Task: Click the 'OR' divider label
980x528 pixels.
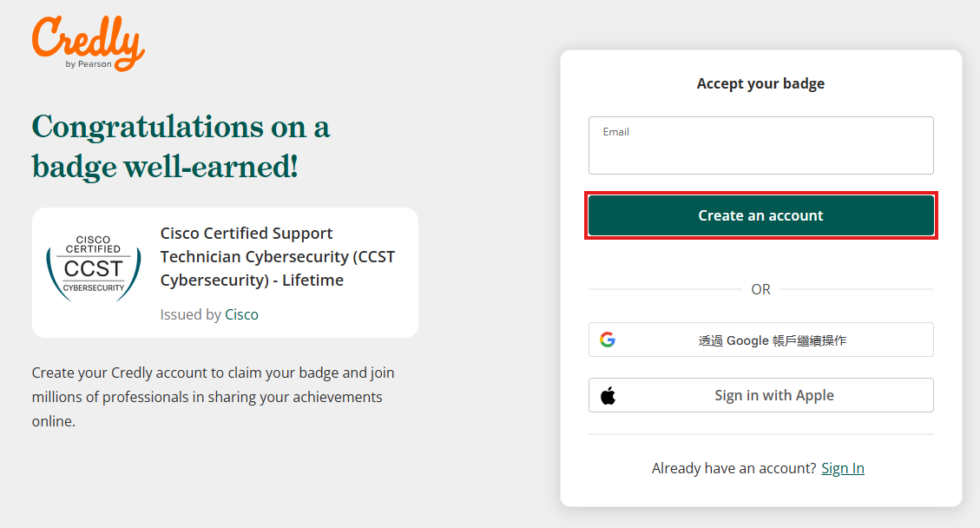Action: (x=760, y=290)
